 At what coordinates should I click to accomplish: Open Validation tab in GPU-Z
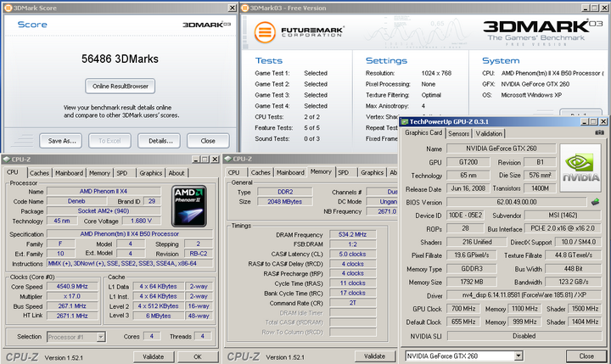489,134
